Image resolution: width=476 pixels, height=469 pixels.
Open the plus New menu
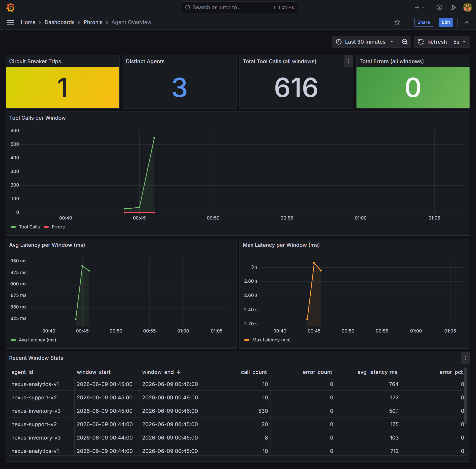click(x=420, y=7)
